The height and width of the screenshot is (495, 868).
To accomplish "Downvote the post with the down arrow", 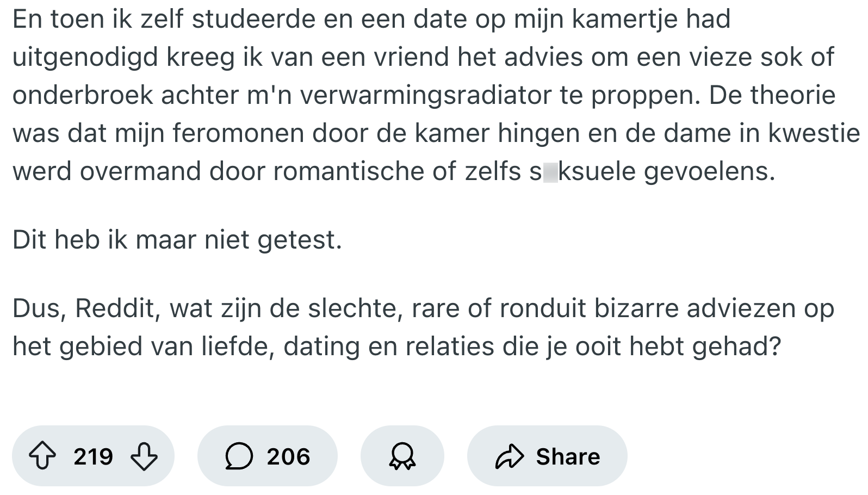I will click(144, 456).
